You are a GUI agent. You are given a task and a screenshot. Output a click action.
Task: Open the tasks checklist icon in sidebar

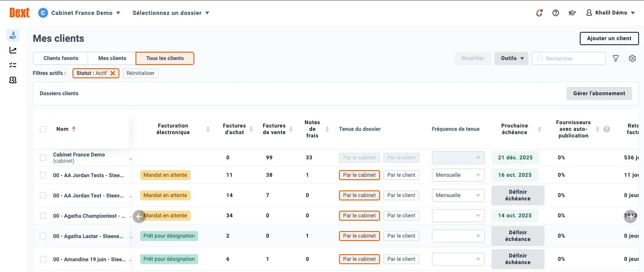pyautogui.click(x=12, y=65)
